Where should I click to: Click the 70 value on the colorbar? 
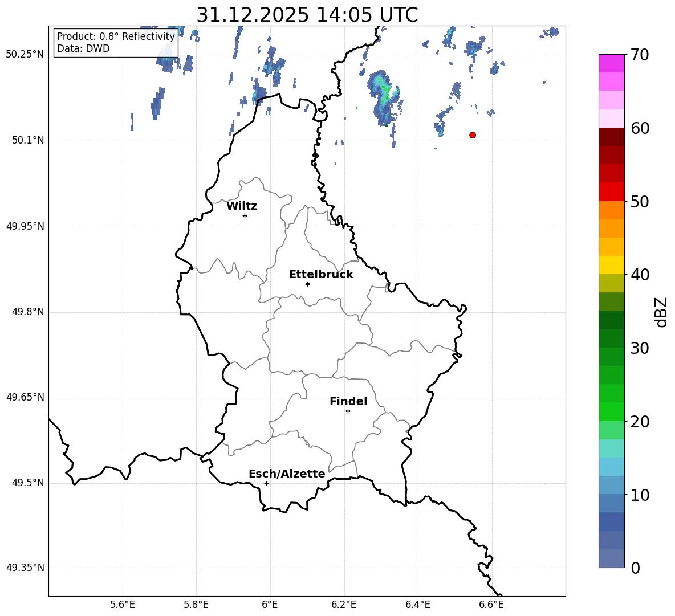click(640, 55)
